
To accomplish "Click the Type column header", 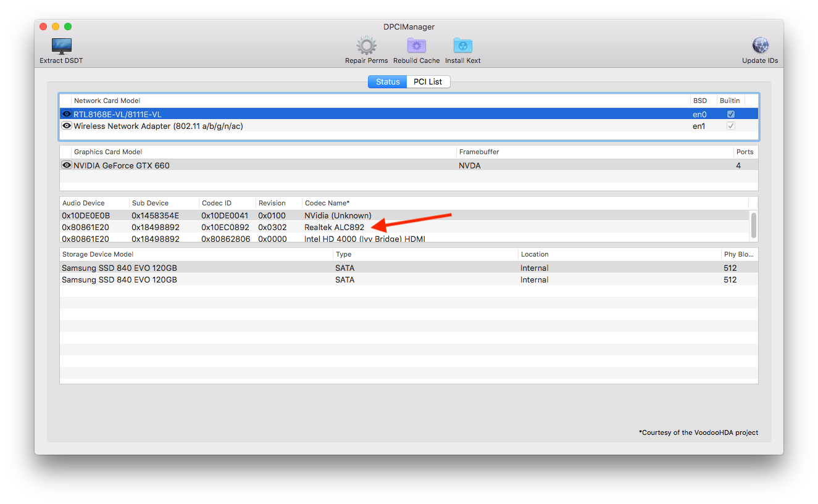I will click(425, 254).
